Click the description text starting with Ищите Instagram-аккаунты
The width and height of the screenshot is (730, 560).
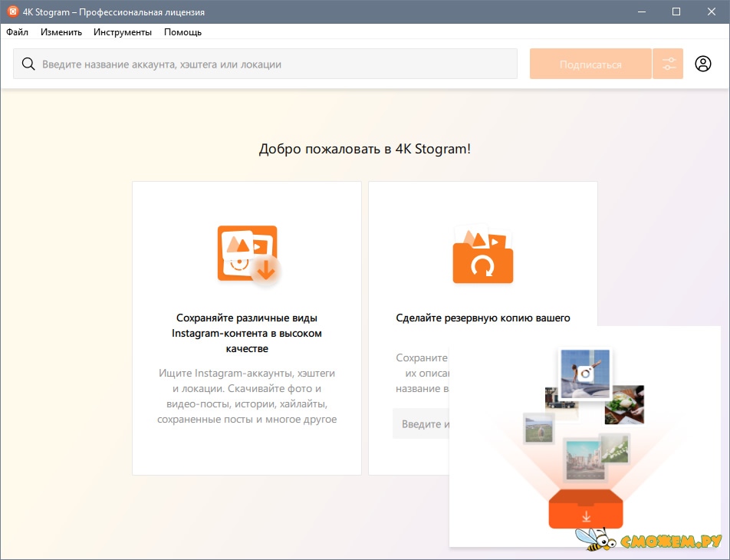(x=247, y=396)
